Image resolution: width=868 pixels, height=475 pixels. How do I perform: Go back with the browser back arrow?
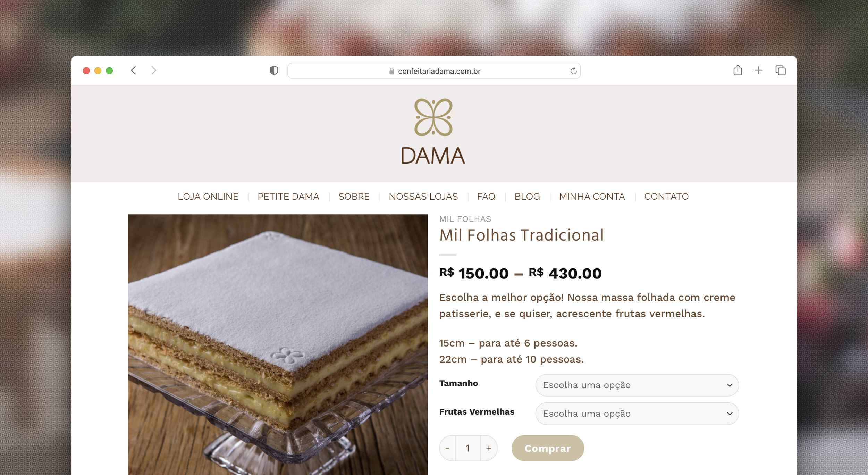click(x=133, y=70)
